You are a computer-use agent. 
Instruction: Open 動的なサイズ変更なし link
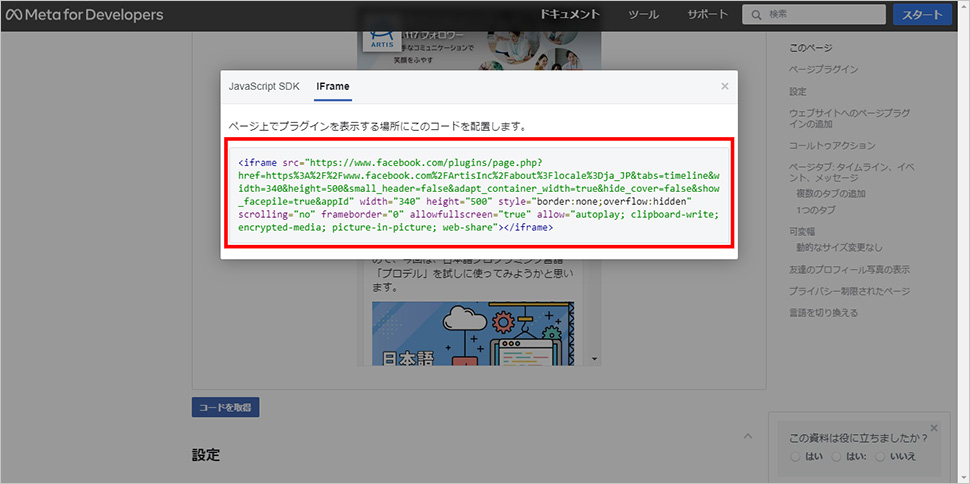(839, 248)
